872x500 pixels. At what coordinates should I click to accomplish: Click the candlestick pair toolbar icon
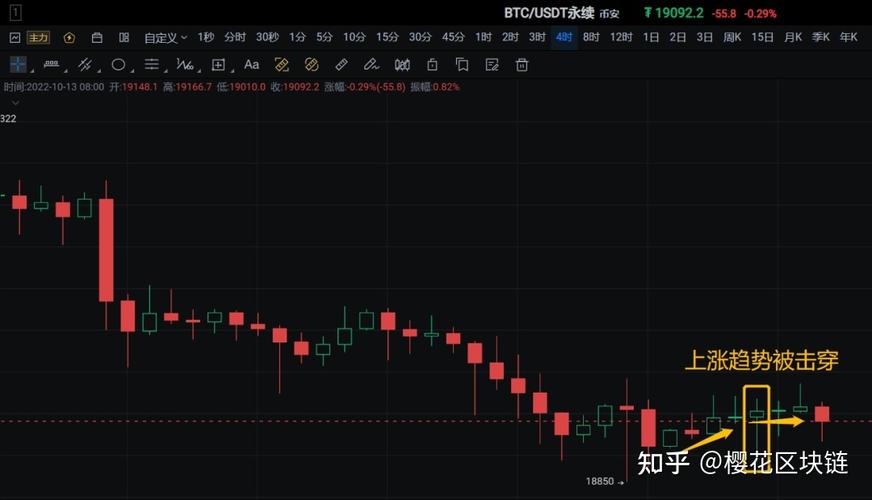pyautogui.click(x=402, y=65)
